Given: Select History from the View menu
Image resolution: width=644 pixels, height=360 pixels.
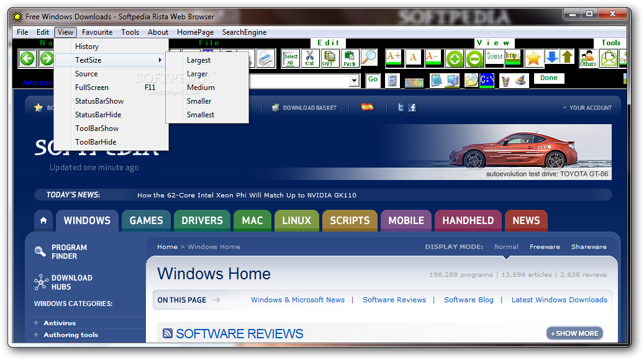Looking at the screenshot, I should (x=111, y=47).
